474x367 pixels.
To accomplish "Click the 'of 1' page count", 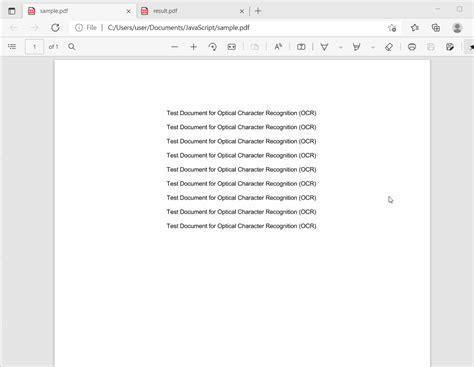I will 53,47.
